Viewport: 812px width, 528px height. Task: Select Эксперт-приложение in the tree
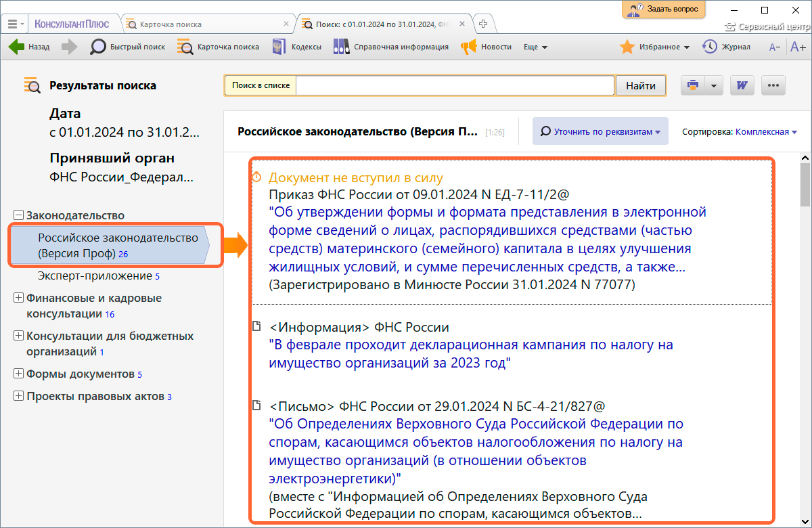[x=99, y=276]
